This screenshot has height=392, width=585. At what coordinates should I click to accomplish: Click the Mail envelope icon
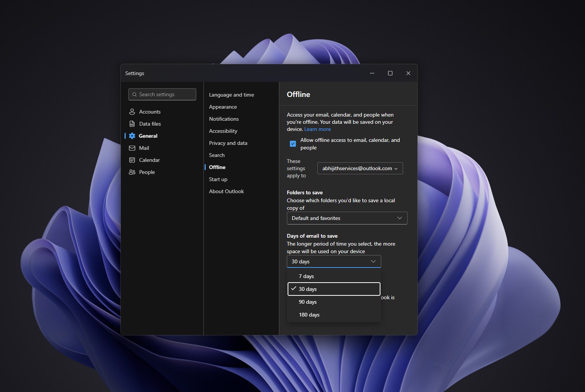pos(132,148)
